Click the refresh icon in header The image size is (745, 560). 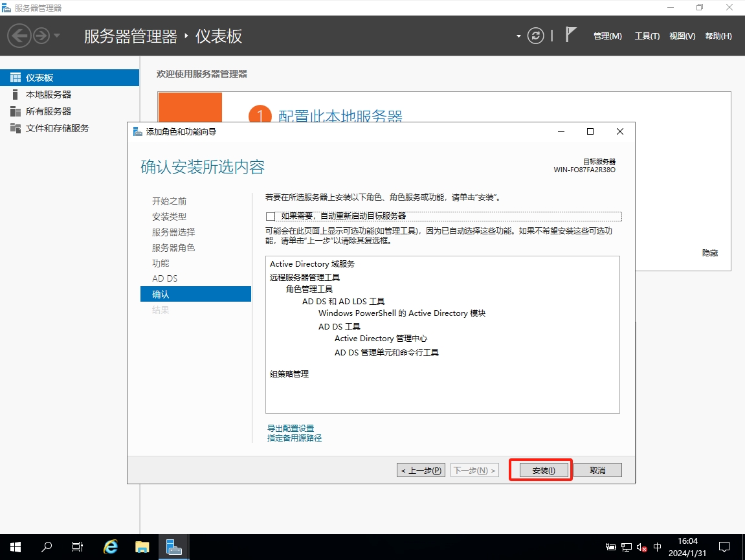click(x=536, y=36)
